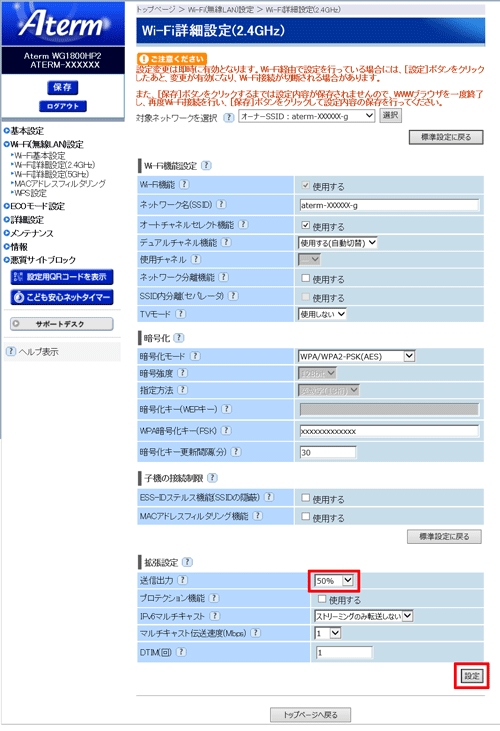Open デュアルチャネル機能 dropdown
Screen dimensions: 500x731
(x=337, y=243)
